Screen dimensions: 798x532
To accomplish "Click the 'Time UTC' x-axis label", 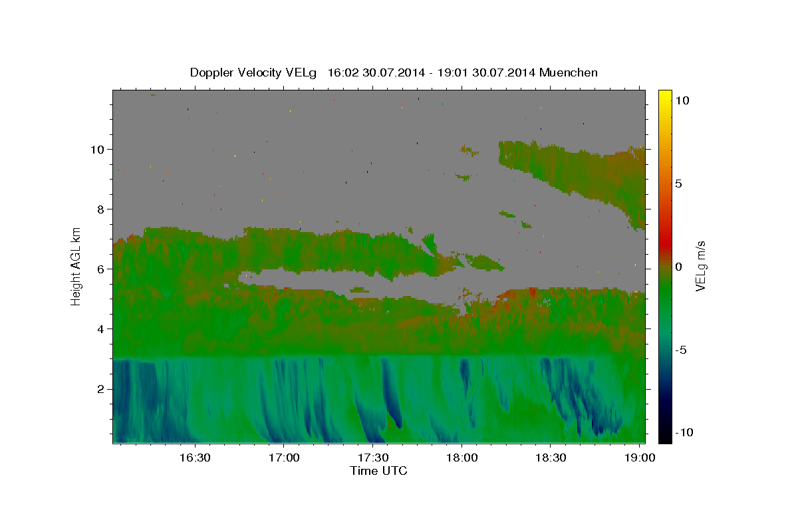I will pos(378,471).
